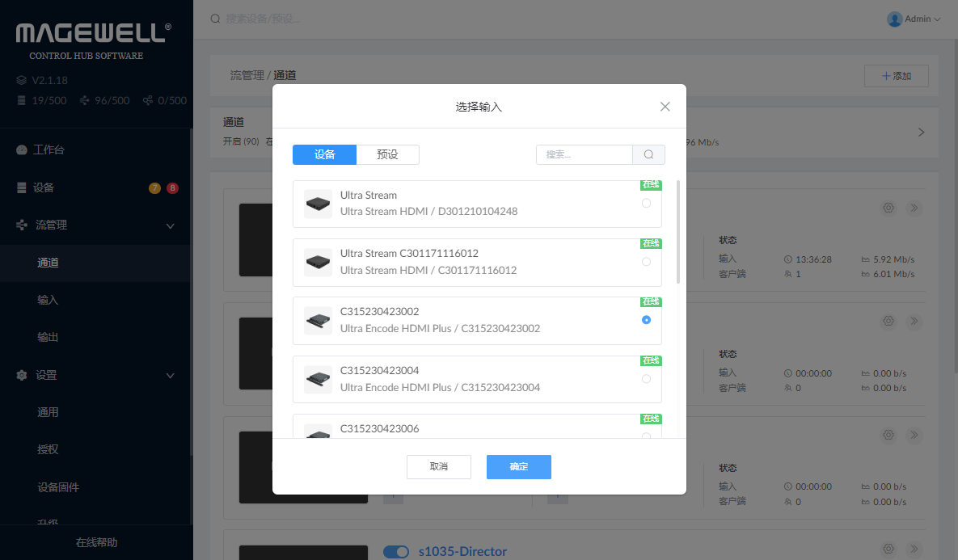Screen dimensions: 958x560
Task: Click the search magnifier button in dialog
Action: tap(648, 154)
